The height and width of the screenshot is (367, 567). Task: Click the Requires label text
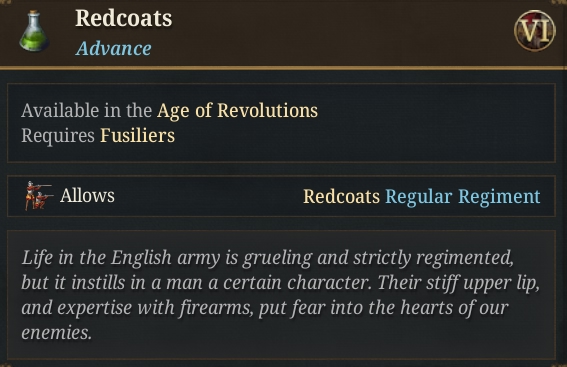58,136
